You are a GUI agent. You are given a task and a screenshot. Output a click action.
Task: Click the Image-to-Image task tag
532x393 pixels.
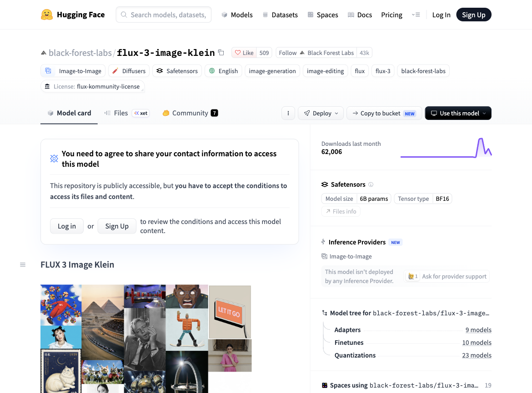tap(73, 71)
